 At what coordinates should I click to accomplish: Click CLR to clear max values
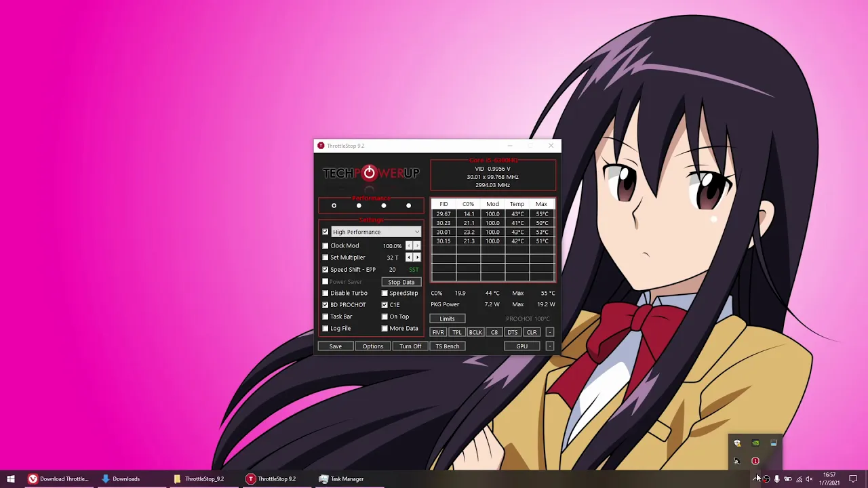[x=532, y=332]
